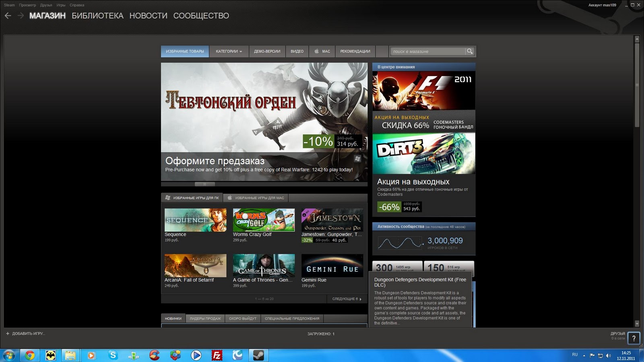Click the plus icon beside ДОБАВИТЬ ИГРУ

(8, 333)
